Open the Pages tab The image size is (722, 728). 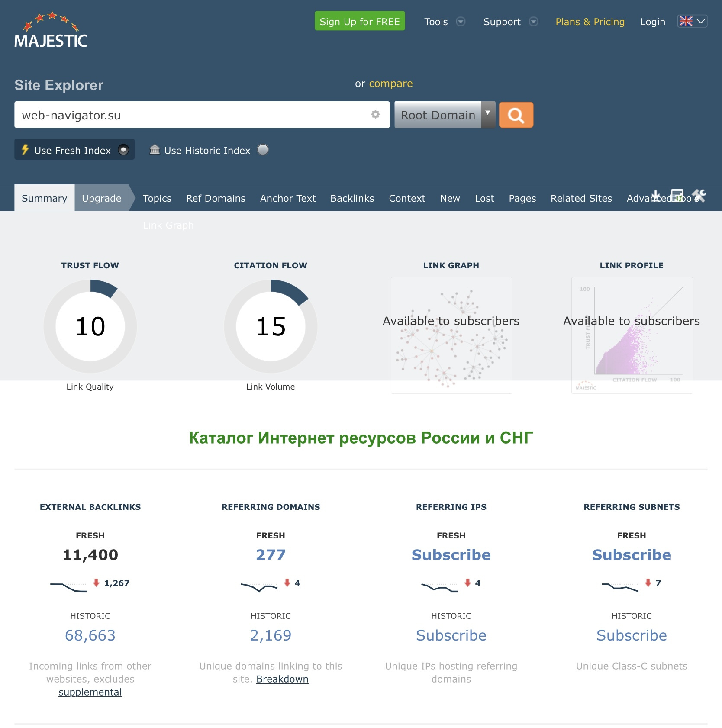[x=522, y=198]
